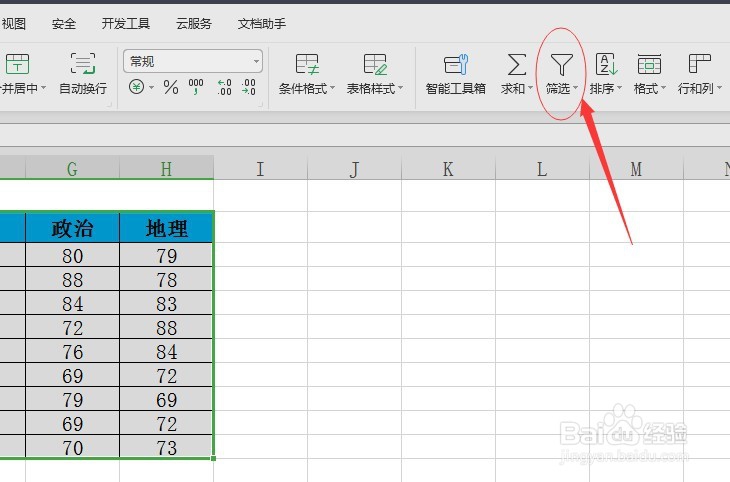Click the merge and center icon
Viewport: 730px width, 482px height.
pyautogui.click(x=17, y=64)
